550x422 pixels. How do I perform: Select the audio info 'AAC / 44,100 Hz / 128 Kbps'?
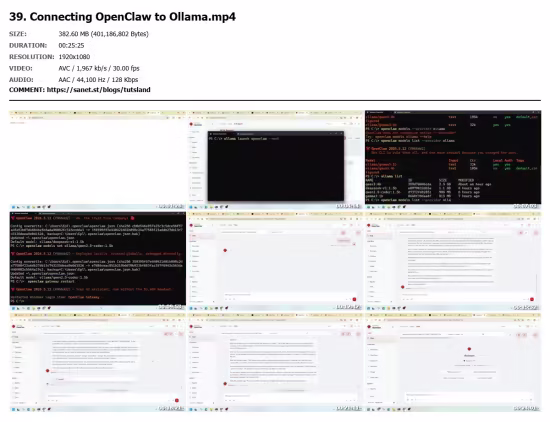(x=98, y=80)
